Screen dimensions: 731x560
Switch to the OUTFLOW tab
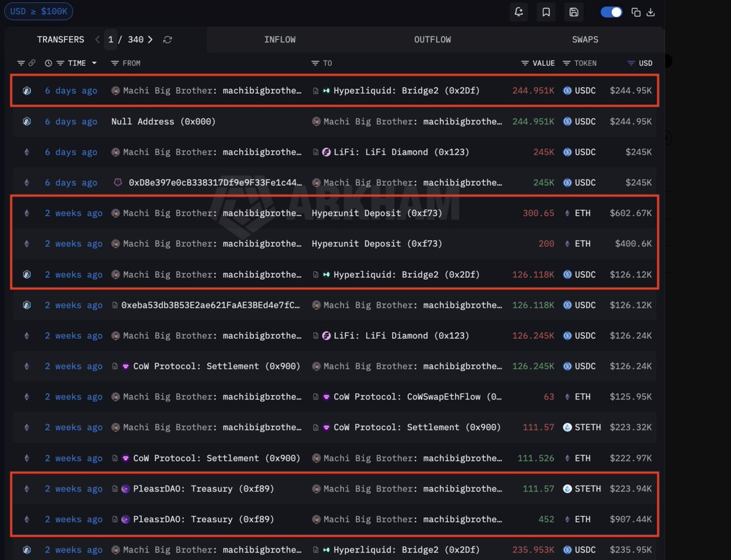click(433, 40)
